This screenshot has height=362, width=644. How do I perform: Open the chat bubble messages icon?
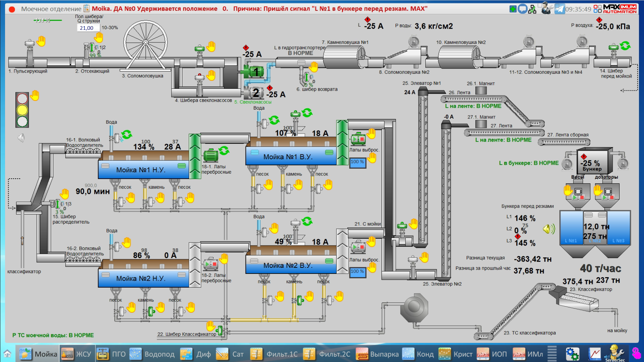pyautogui.click(x=522, y=9)
